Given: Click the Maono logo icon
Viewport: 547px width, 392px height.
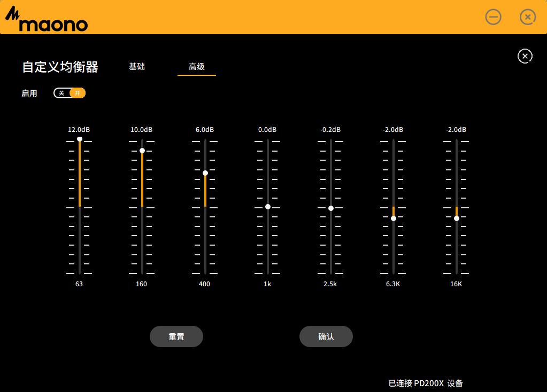Looking at the screenshot, I should [46, 20].
